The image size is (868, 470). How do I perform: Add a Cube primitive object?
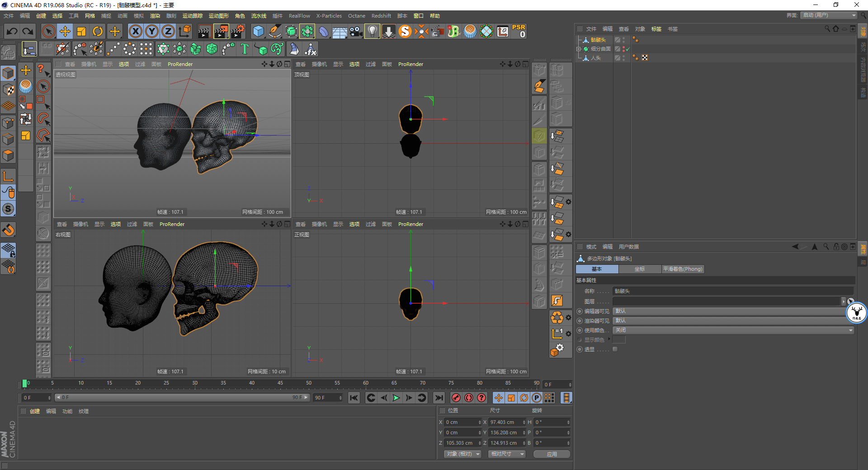pos(259,31)
